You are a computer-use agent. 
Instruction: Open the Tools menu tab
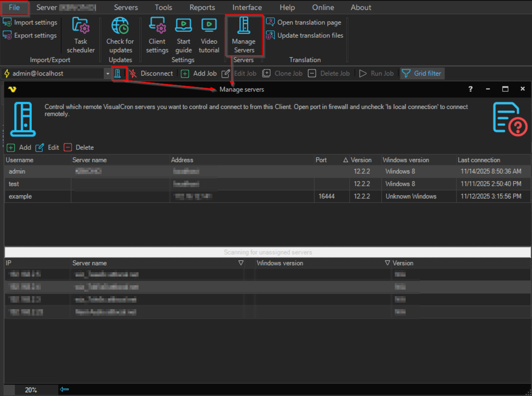tap(164, 7)
